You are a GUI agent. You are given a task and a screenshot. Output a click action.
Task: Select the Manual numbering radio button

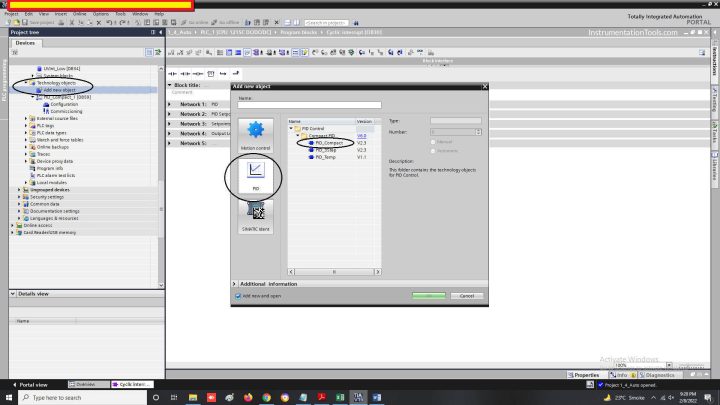(x=433, y=142)
